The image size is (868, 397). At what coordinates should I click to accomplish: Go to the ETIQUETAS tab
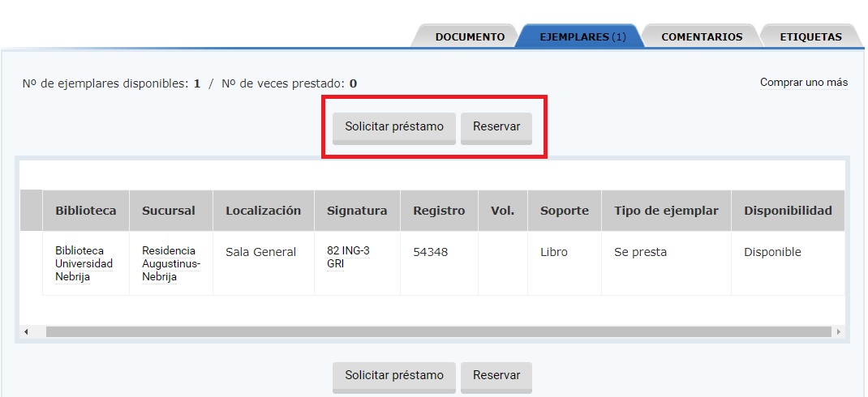click(x=810, y=36)
